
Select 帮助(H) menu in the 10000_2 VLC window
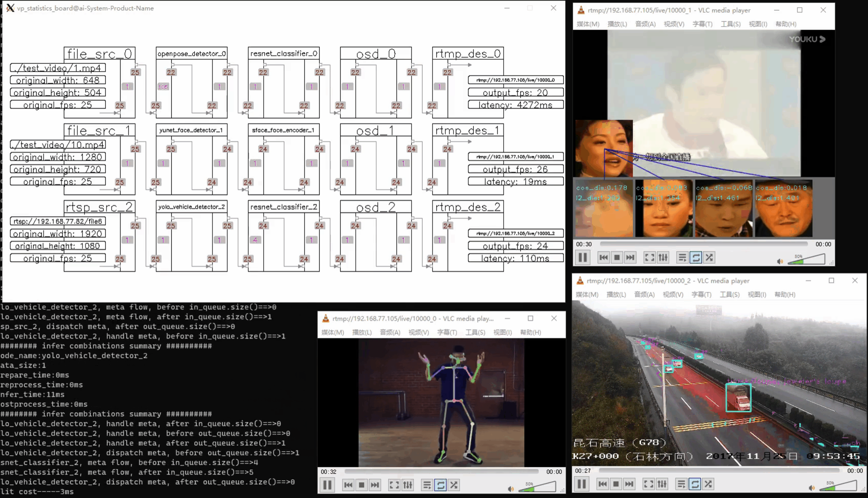coord(785,294)
